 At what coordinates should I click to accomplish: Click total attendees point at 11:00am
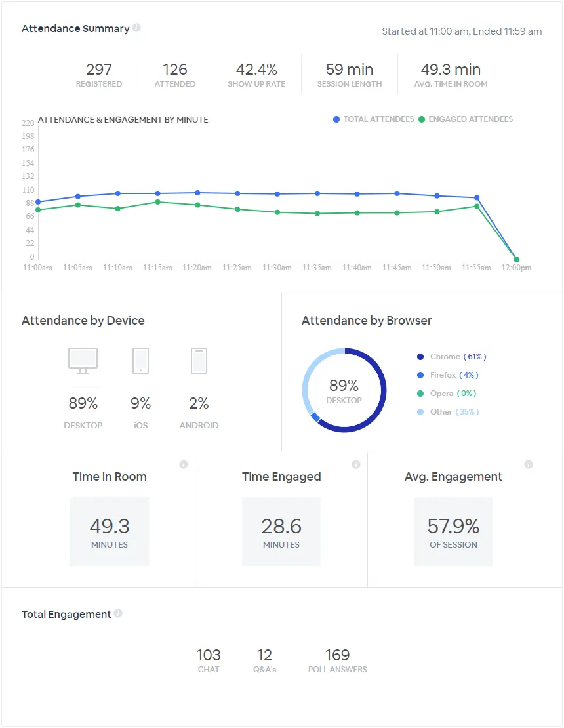(x=38, y=202)
